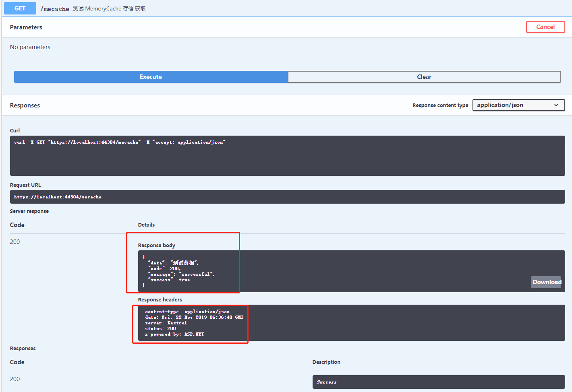Viewport: 572px width, 392px height.
Task: Click the Details column header
Action: [x=146, y=225]
